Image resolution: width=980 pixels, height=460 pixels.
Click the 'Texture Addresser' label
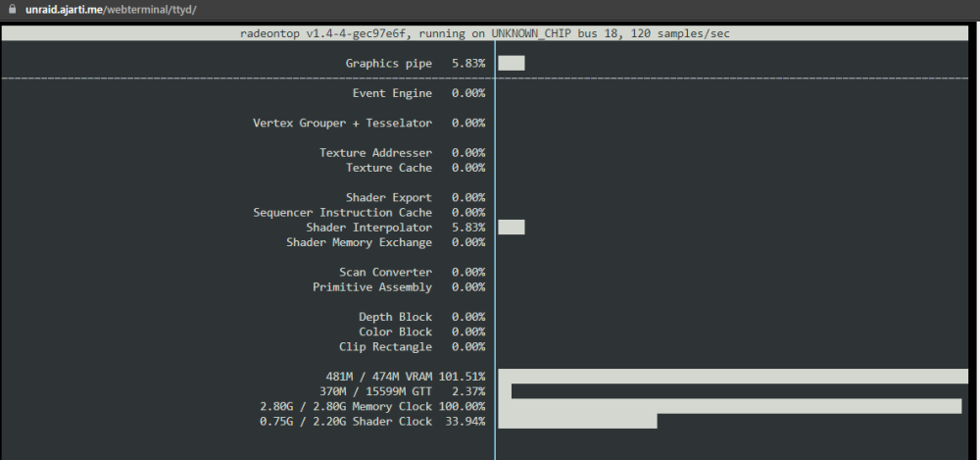[x=375, y=153]
